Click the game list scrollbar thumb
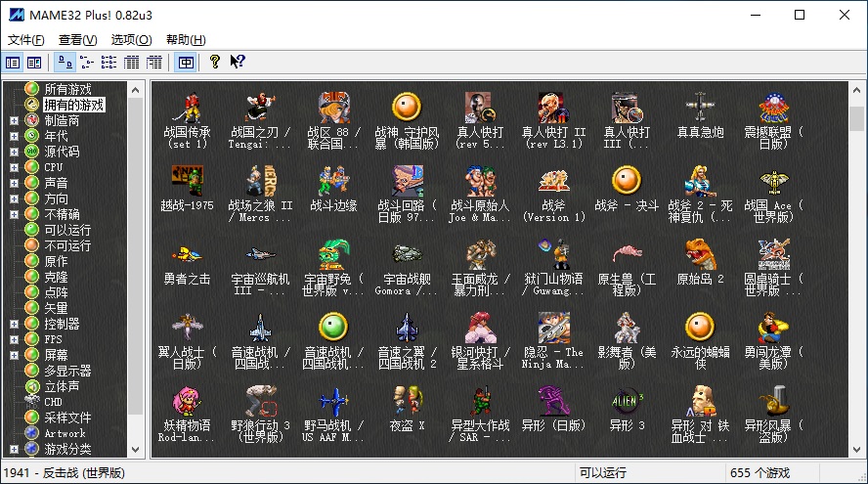Viewport: 868px width, 484px height. tap(857, 119)
